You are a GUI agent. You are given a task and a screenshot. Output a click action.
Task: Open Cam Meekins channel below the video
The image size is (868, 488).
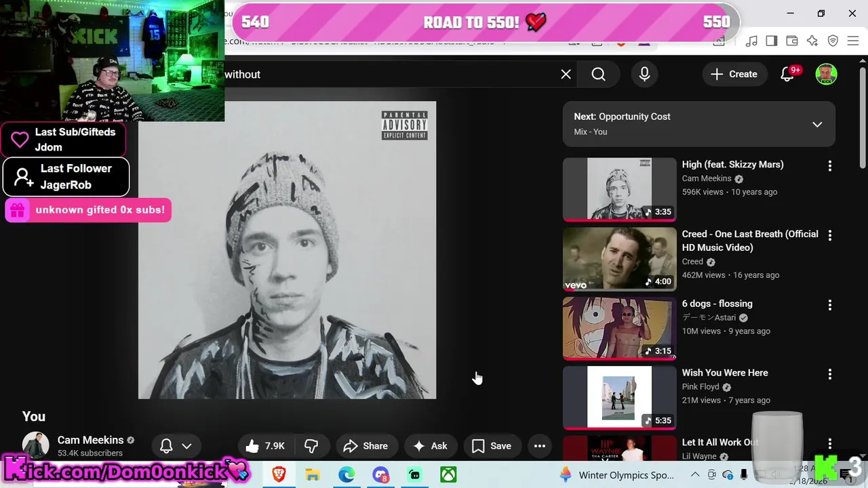[90, 440]
